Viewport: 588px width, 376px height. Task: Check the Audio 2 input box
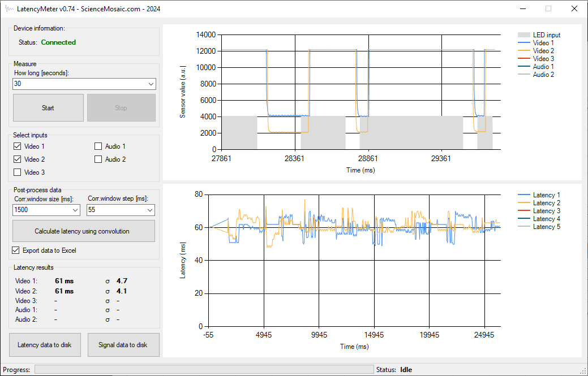pyautogui.click(x=98, y=159)
